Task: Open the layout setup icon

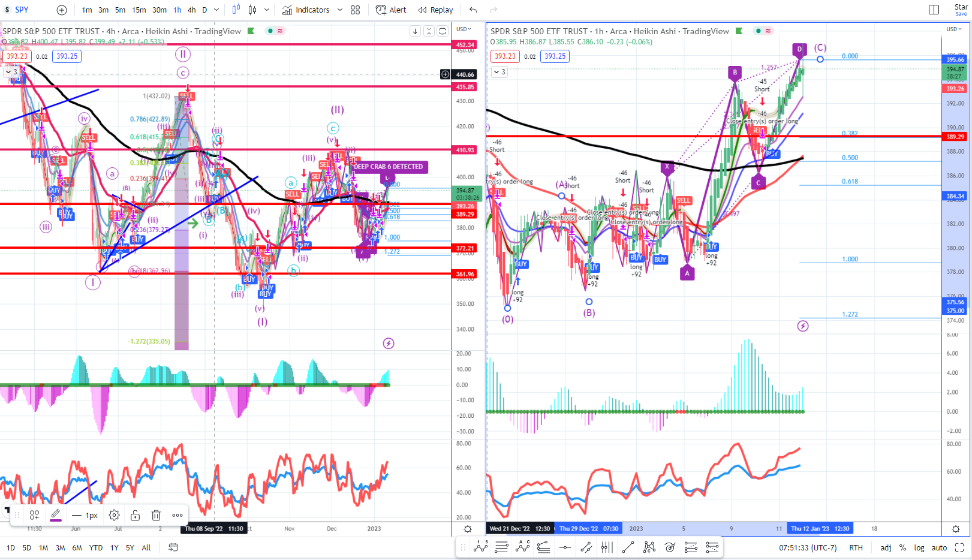Action: click(x=934, y=10)
